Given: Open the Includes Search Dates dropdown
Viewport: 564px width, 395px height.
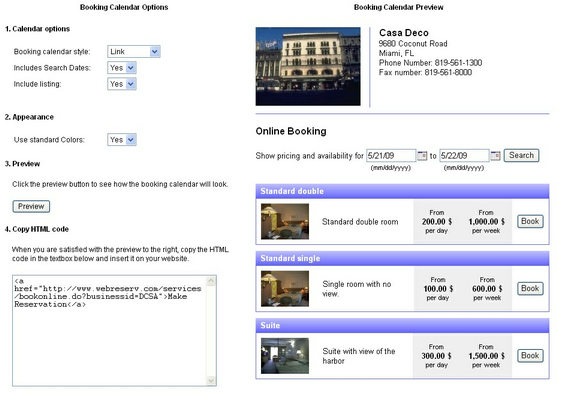Looking at the screenshot, I should [122, 68].
